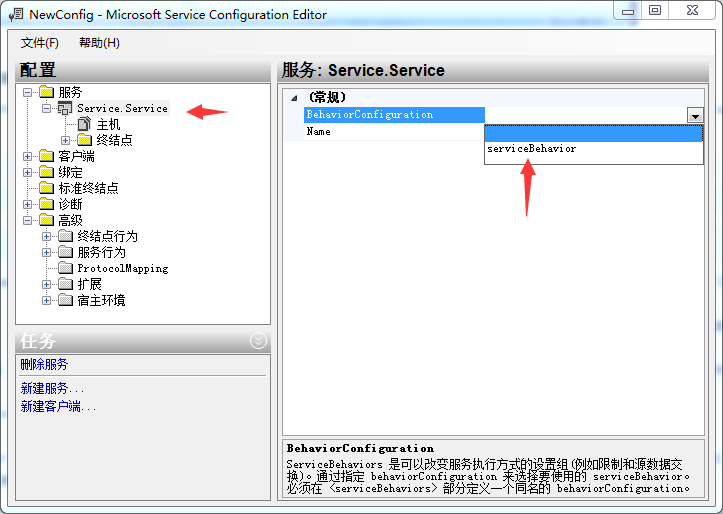Select the 诊断 tree item
Viewport: 723px width, 514px height.
[x=71, y=204]
